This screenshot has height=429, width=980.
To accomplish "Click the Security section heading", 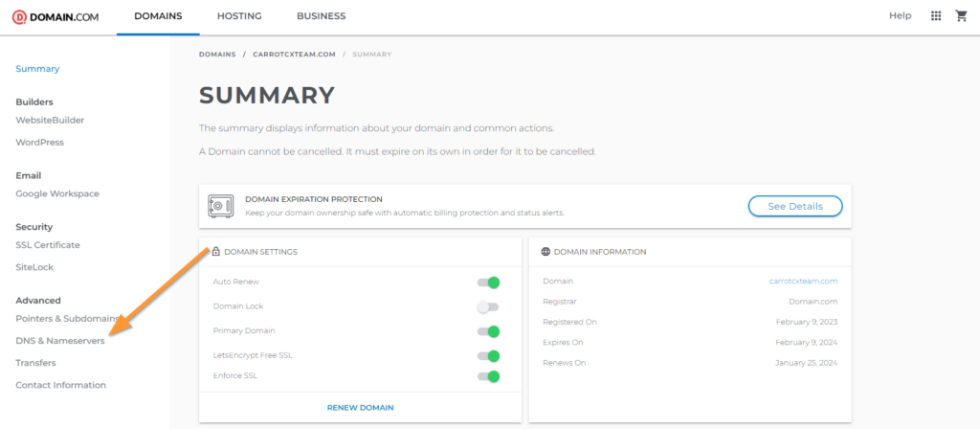I will [33, 227].
